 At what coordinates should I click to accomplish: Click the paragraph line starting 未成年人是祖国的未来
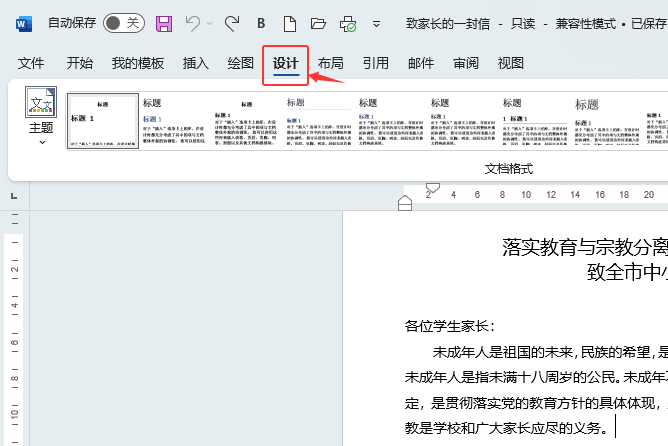[x=550, y=352]
